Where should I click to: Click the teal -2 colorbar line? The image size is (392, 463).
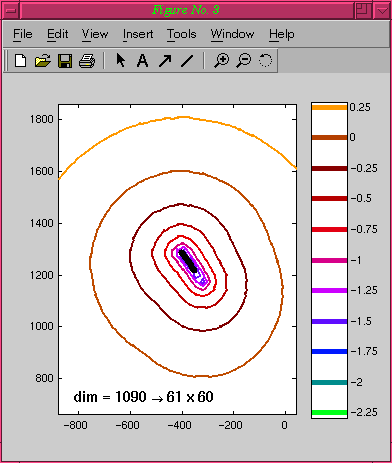329,382
